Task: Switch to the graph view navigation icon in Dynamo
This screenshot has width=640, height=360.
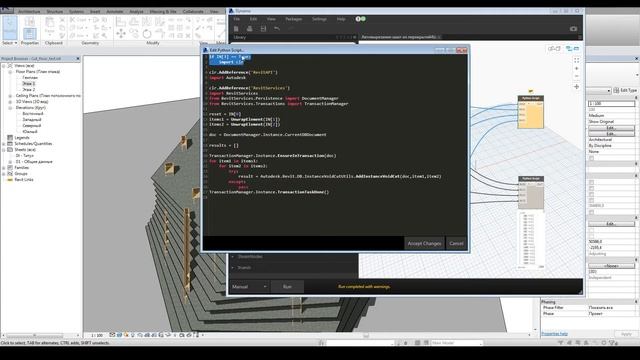Action: (x=572, y=49)
